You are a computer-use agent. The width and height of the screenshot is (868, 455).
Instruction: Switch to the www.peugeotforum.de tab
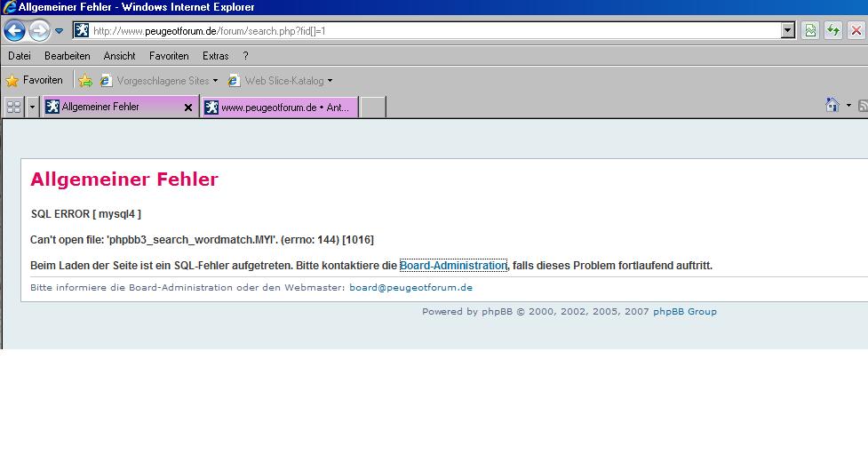279,108
